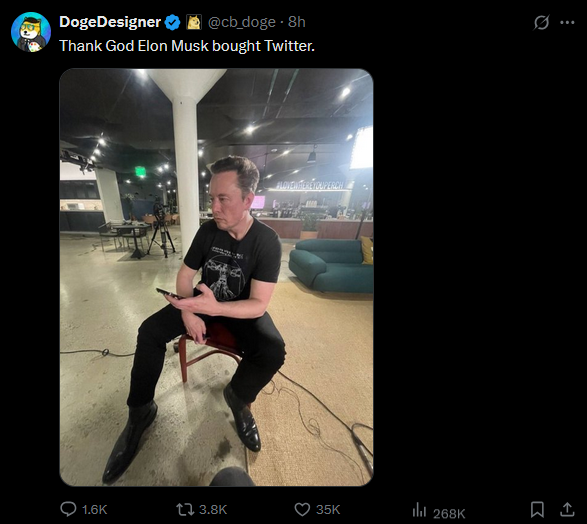Viewport: 587px width, 524px height.
Task: Click the tweet text about Twitter
Action: coord(187,46)
